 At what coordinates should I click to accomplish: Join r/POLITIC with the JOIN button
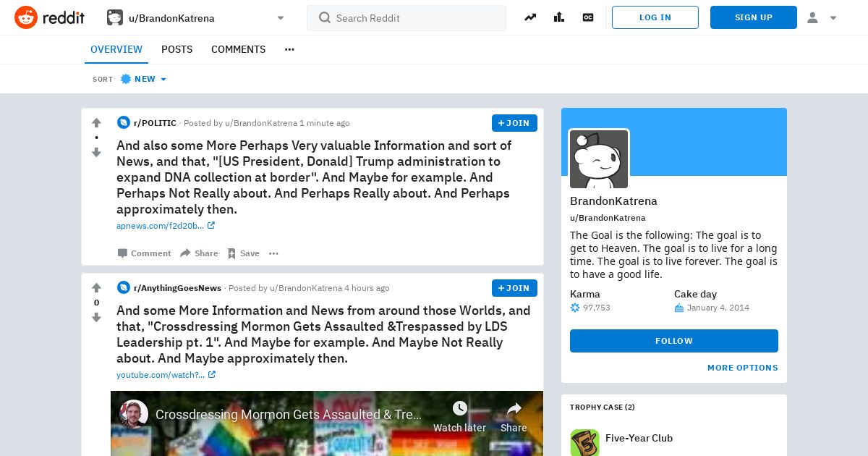click(x=514, y=123)
